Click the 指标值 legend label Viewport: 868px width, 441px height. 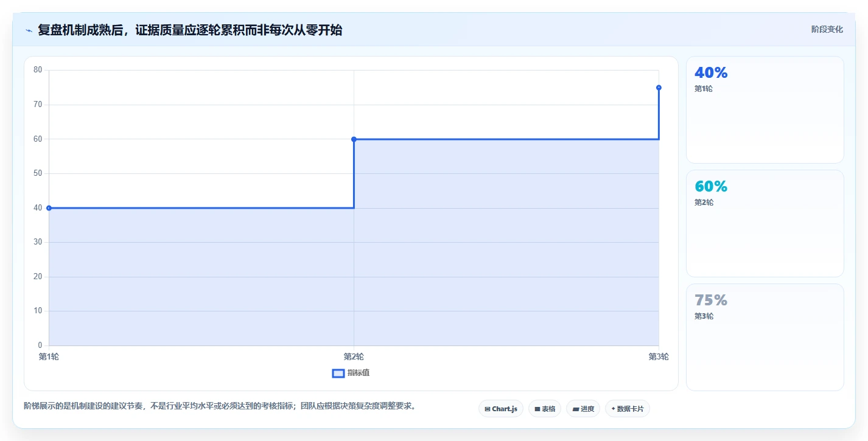pyautogui.click(x=359, y=373)
